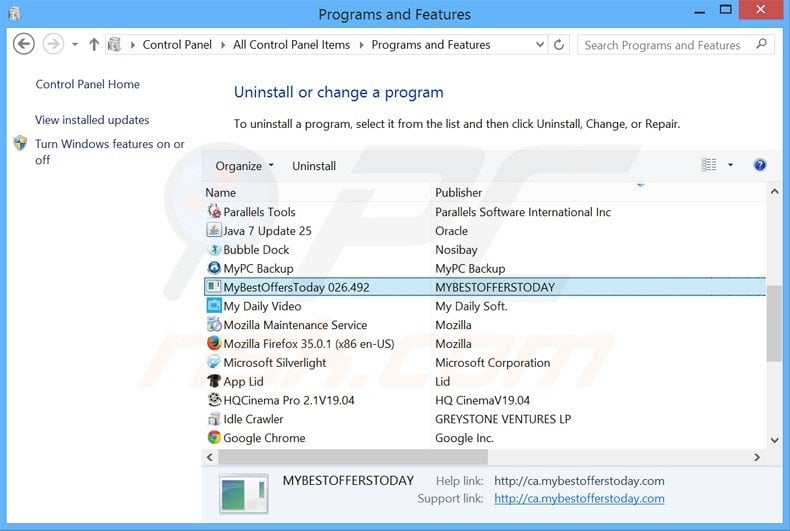Viewport: 790px width, 531px height.
Task: Click the Parallels Tools program icon
Action: click(214, 212)
